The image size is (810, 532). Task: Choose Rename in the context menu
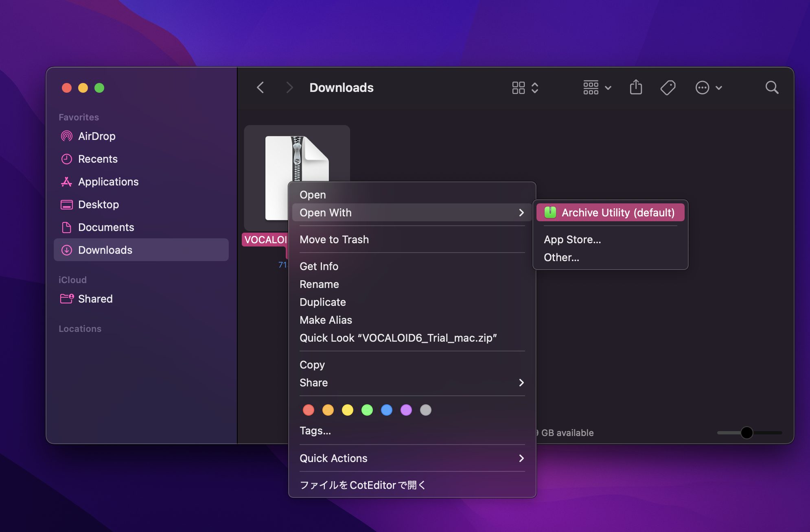point(319,284)
